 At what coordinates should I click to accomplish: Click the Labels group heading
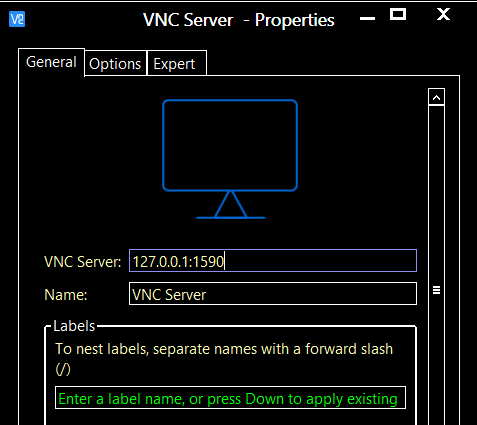tap(74, 326)
